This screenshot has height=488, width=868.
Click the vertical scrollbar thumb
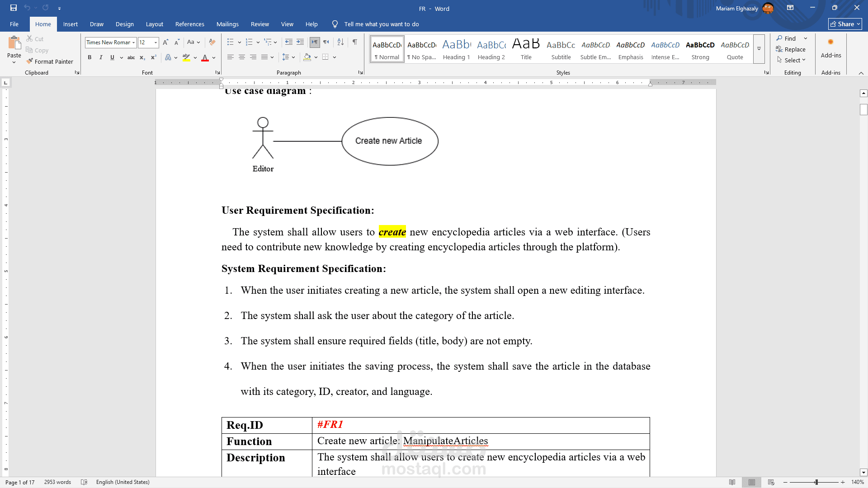[863, 109]
